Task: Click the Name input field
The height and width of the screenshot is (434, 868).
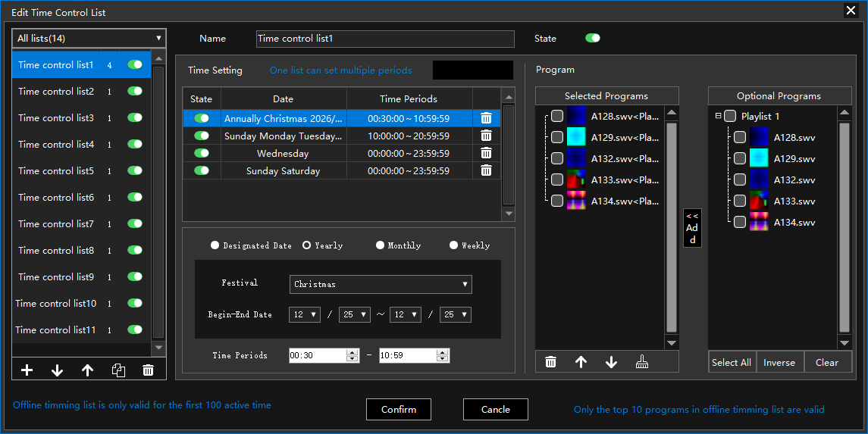Action: pyautogui.click(x=385, y=39)
